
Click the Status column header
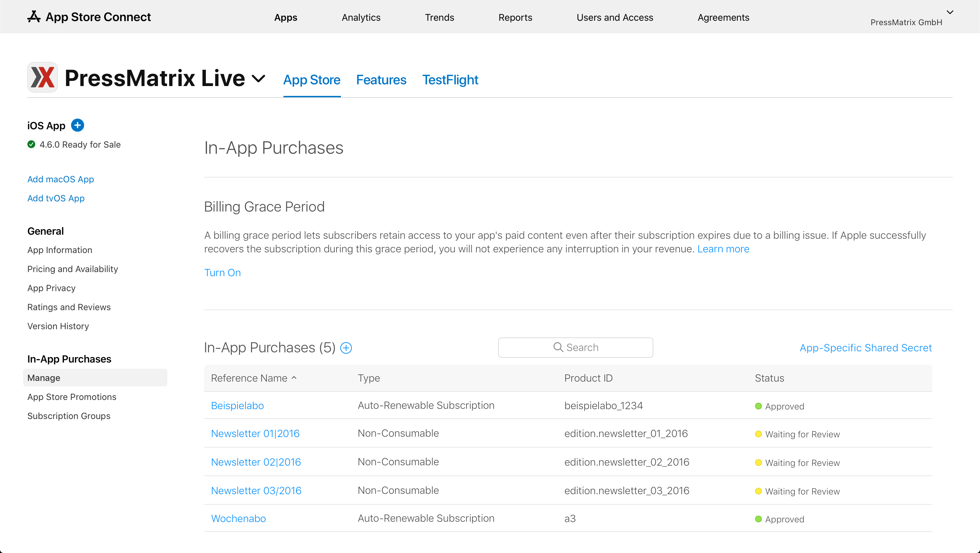769,378
